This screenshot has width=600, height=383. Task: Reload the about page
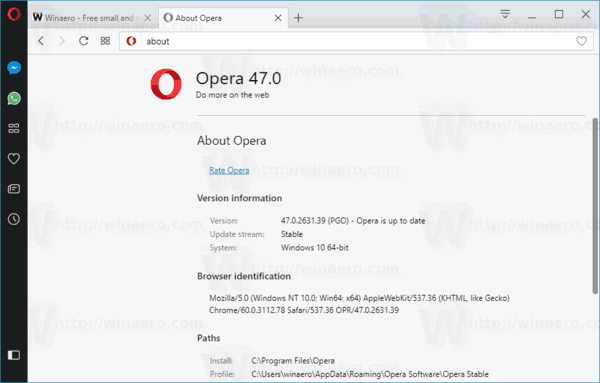83,41
